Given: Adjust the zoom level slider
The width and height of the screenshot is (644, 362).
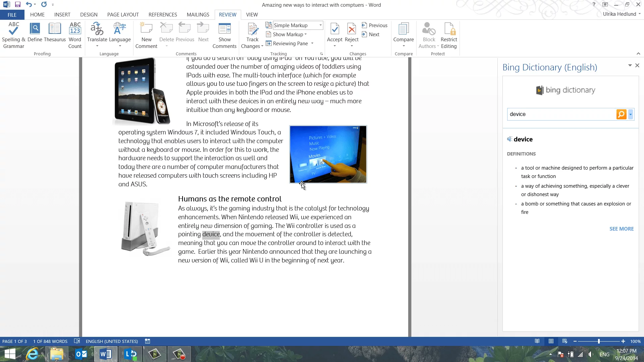Looking at the screenshot, I should click(x=599, y=341).
